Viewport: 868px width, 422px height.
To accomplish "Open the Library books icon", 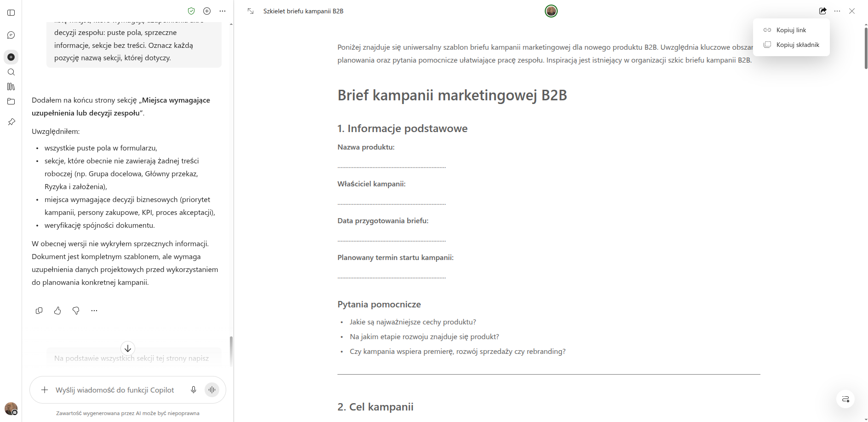I will click(11, 87).
